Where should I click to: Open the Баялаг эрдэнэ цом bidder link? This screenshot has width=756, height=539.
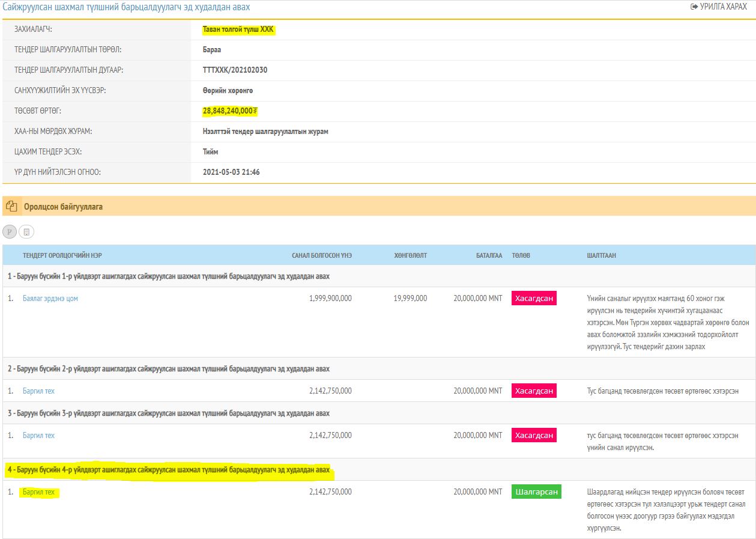click(x=50, y=299)
